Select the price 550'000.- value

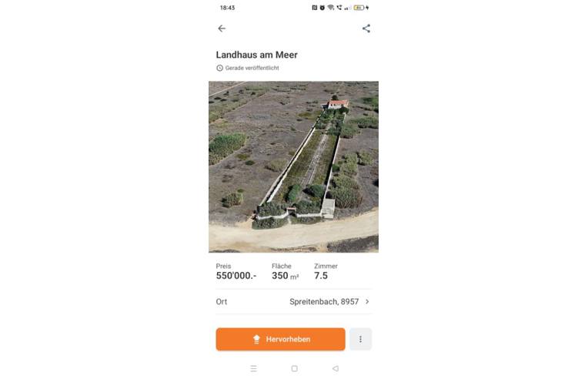coord(236,276)
